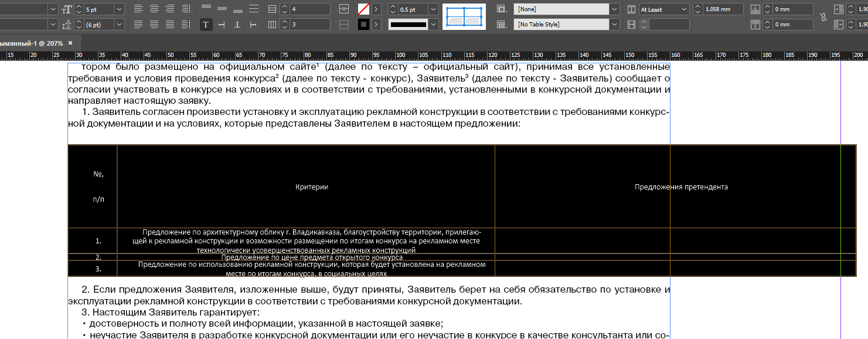The image size is (868, 339).
Task: Switch to the document tab at 207%
Action: click(x=30, y=43)
